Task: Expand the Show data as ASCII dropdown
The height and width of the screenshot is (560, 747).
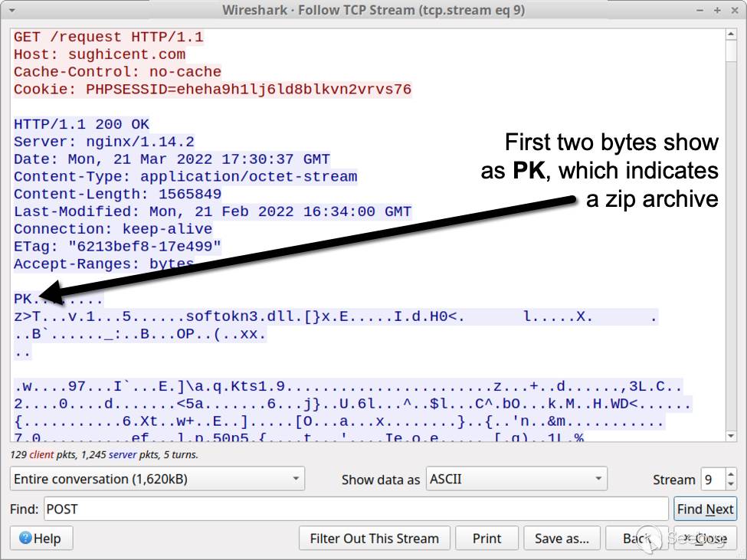Action: (x=516, y=480)
